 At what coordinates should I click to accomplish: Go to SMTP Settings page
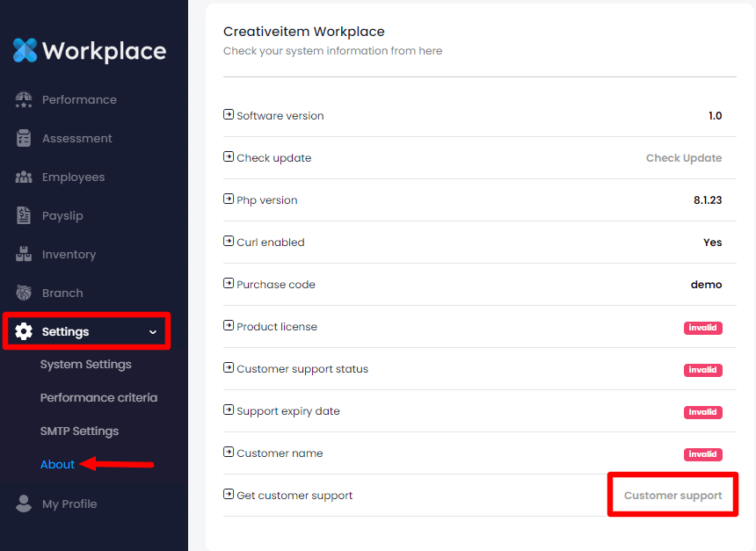[x=79, y=431]
